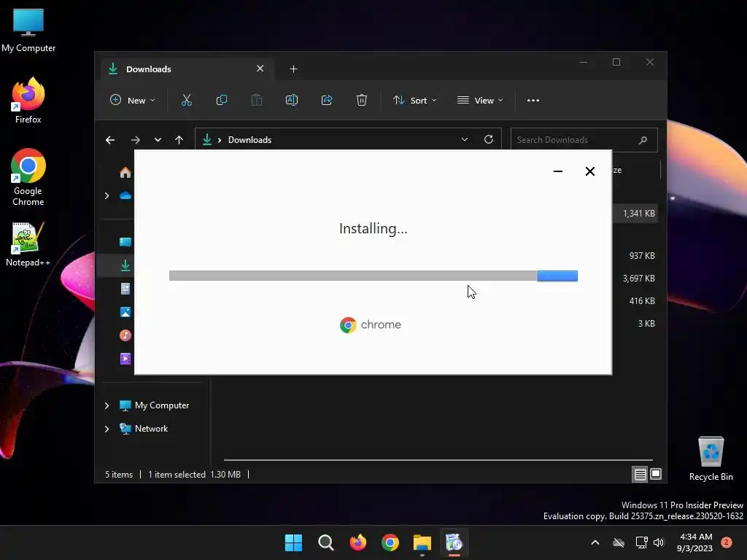Open the Windows Start menu

coord(293,542)
